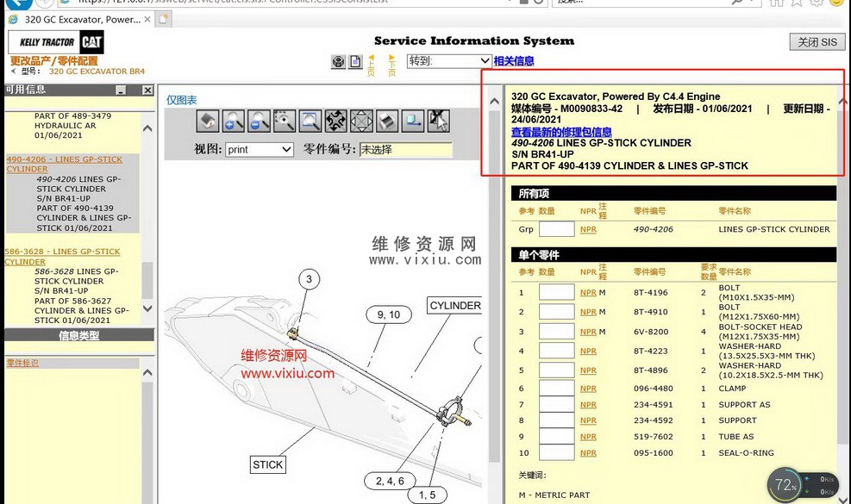Image resolution: width=851 pixels, height=504 pixels.
Task: Go to the next page (下页)
Action: [392, 64]
